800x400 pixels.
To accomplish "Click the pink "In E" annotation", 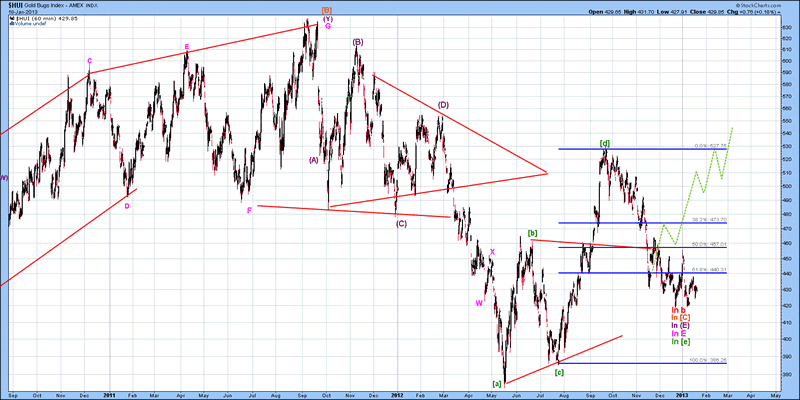I will (x=679, y=333).
